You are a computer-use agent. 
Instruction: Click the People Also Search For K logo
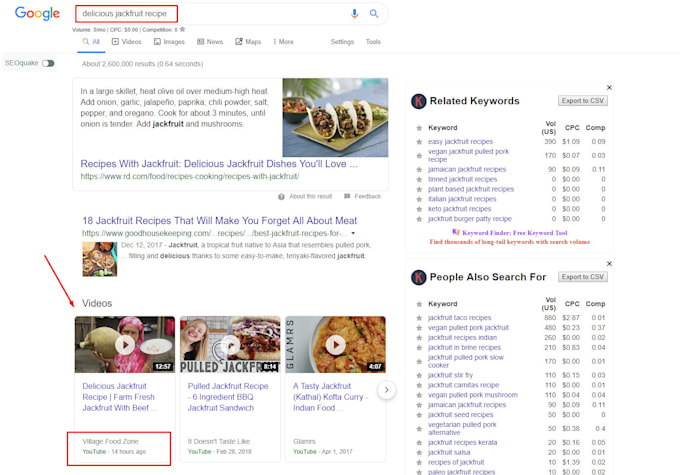(418, 277)
